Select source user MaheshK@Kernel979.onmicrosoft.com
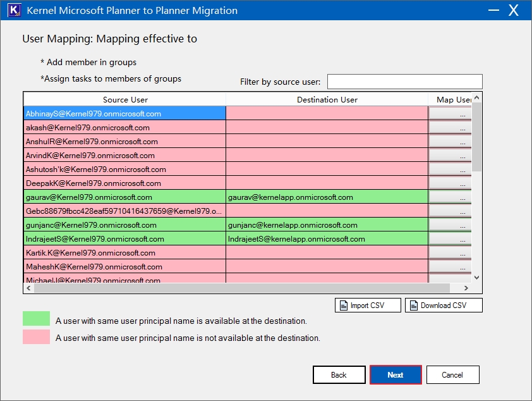The width and height of the screenshot is (532, 401). [x=125, y=266]
